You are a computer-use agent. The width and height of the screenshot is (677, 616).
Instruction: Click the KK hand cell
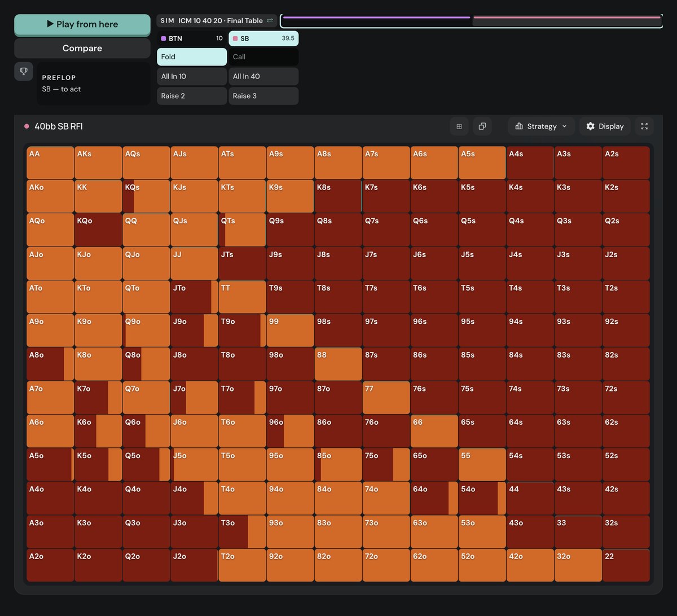98,196
